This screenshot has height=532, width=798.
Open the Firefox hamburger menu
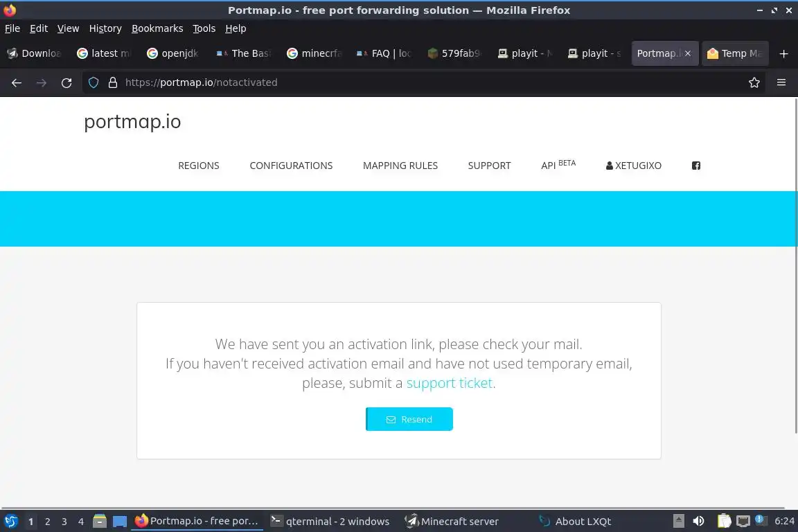tap(781, 82)
